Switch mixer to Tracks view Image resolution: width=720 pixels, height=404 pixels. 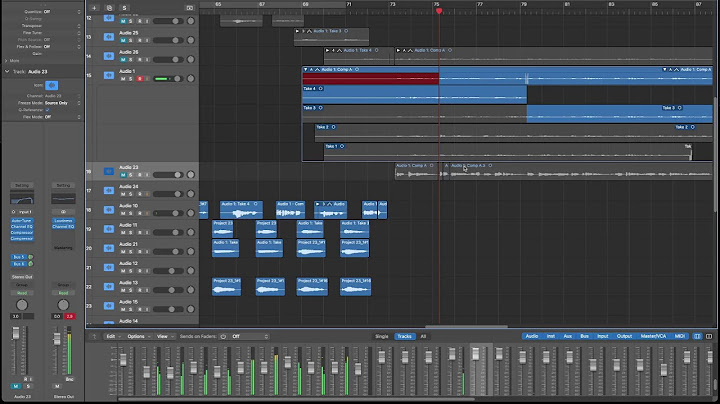pos(404,337)
